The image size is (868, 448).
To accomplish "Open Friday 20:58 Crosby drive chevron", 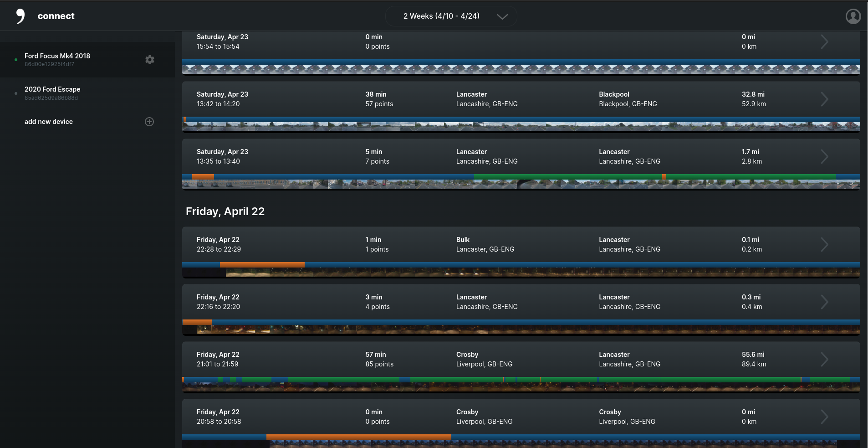I will (824, 417).
